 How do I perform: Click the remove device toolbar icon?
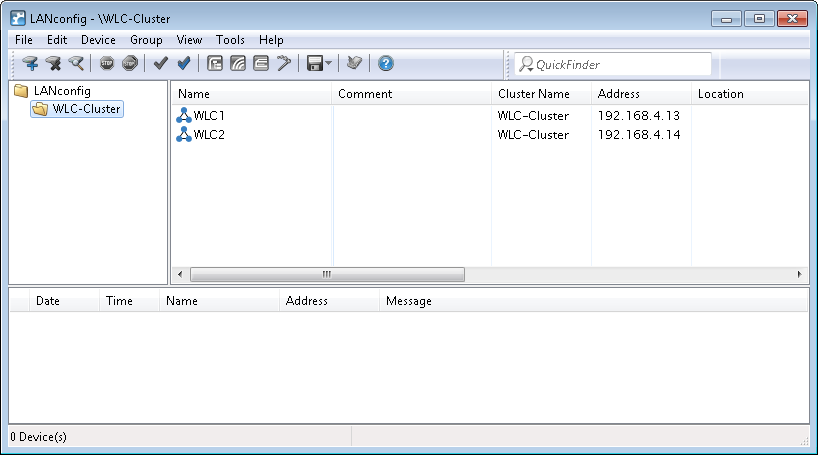[54, 64]
